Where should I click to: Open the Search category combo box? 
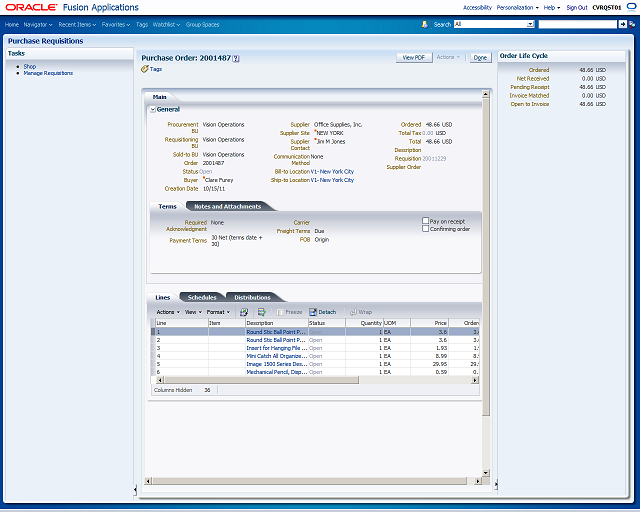(x=494, y=24)
